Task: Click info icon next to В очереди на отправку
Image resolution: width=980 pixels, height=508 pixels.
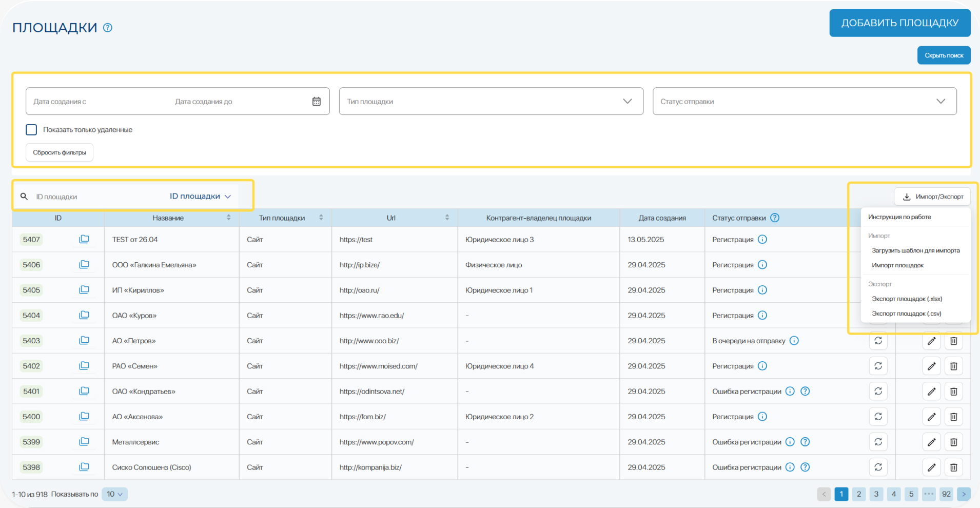Action: pos(794,341)
